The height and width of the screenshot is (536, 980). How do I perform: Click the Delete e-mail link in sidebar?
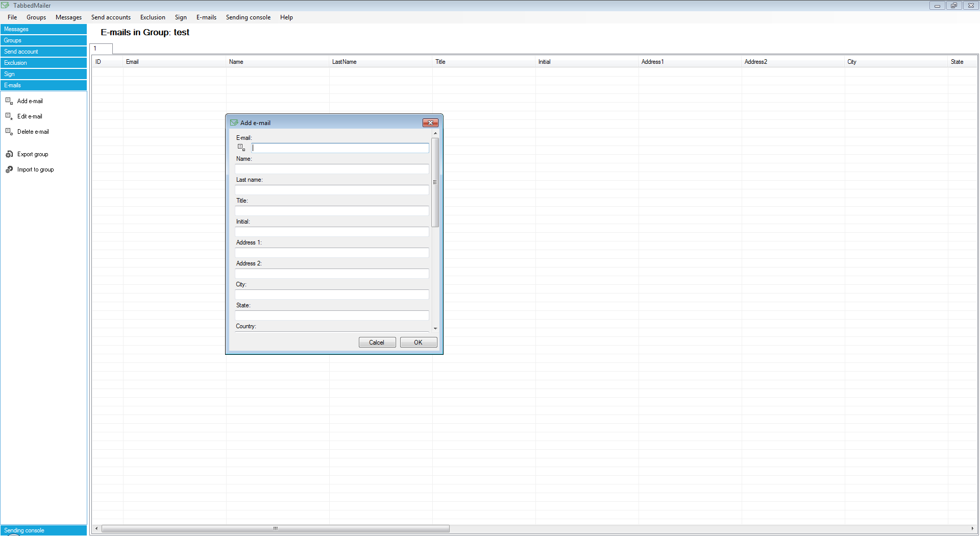[x=33, y=132]
